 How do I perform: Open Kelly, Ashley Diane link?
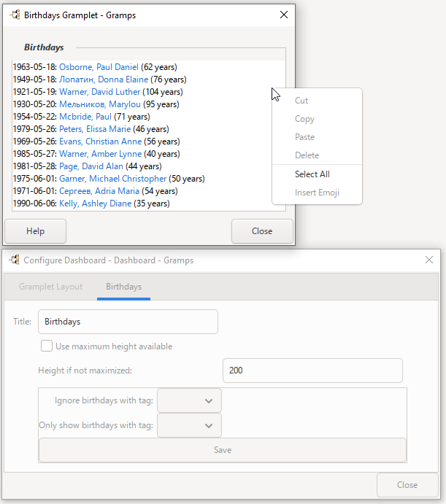(95, 203)
